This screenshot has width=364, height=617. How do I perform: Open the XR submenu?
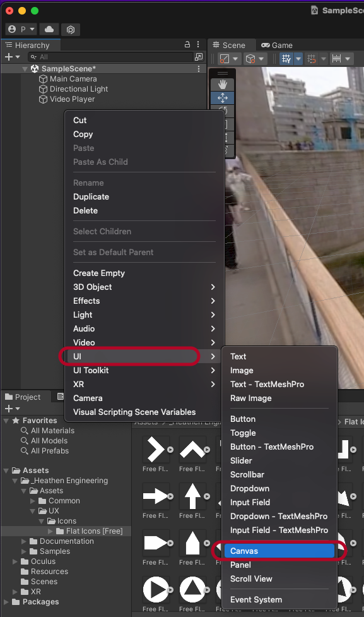pyautogui.click(x=144, y=384)
